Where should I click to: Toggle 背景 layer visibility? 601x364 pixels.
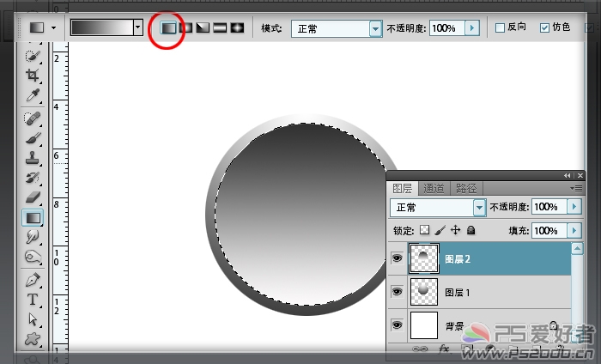tap(397, 325)
